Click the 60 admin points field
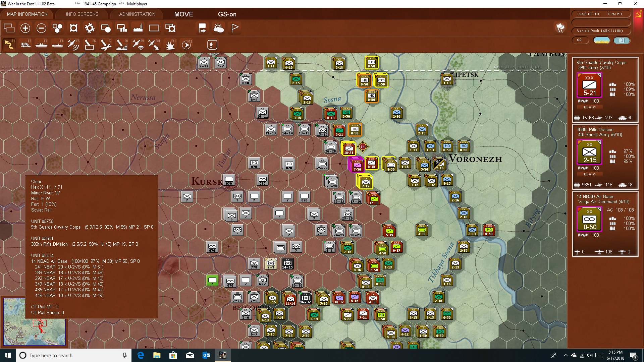Image resolution: width=644 pixels, height=362 pixels. (x=580, y=40)
